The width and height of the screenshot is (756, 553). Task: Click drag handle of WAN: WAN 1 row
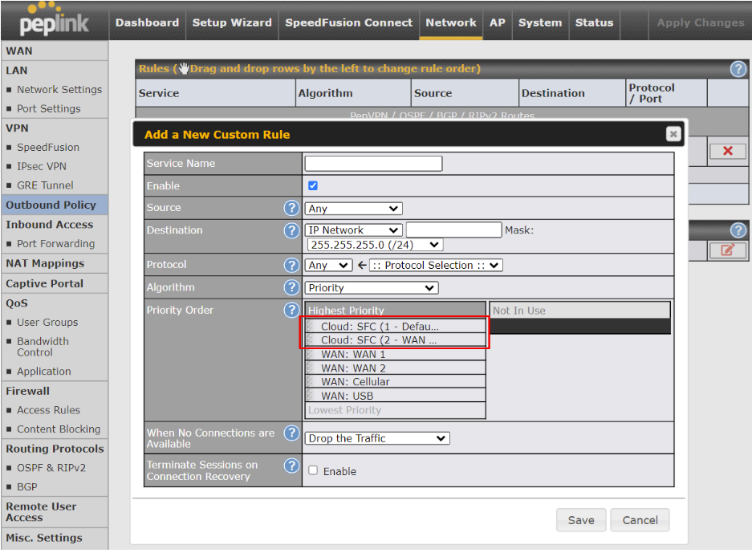pos(311,356)
